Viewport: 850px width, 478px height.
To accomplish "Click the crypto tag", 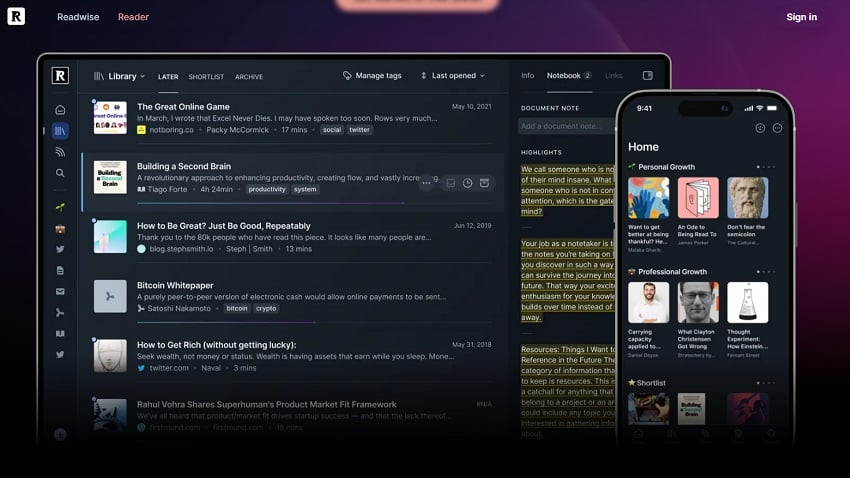I will click(x=266, y=308).
